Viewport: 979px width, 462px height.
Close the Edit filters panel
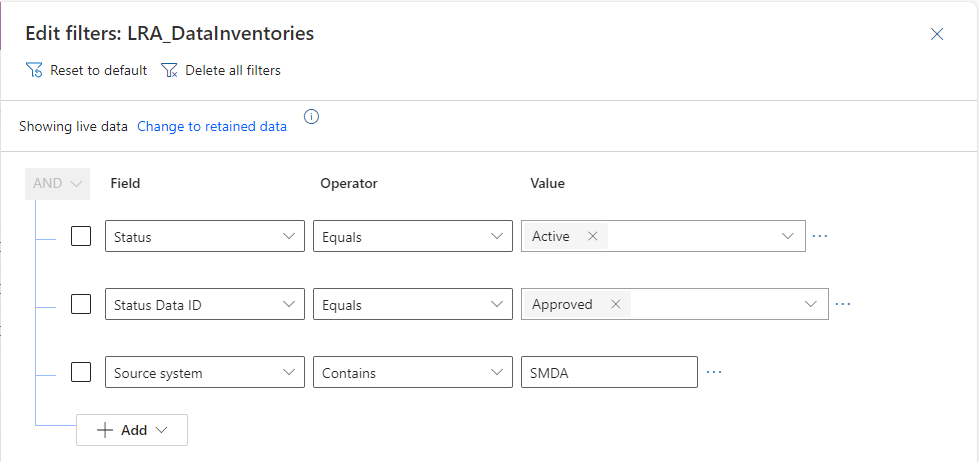click(937, 34)
